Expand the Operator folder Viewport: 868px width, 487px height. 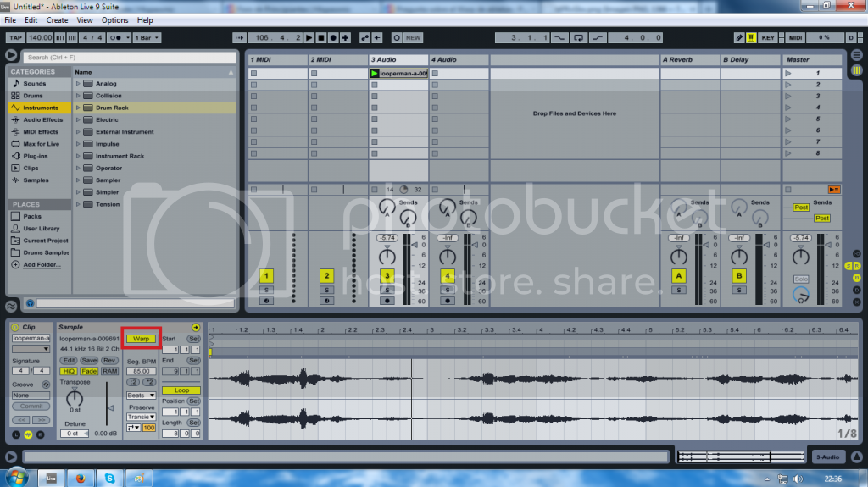click(78, 169)
